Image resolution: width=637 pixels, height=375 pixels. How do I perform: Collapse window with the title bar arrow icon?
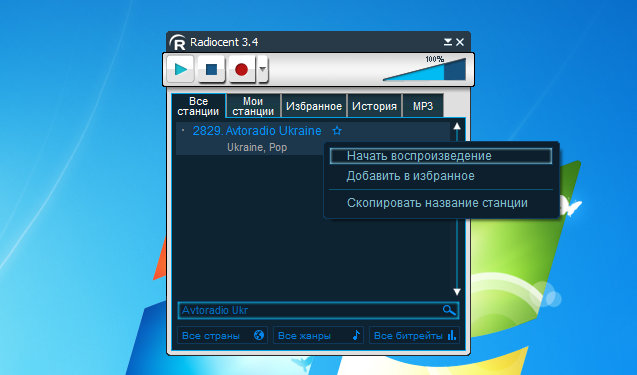pyautogui.click(x=447, y=42)
